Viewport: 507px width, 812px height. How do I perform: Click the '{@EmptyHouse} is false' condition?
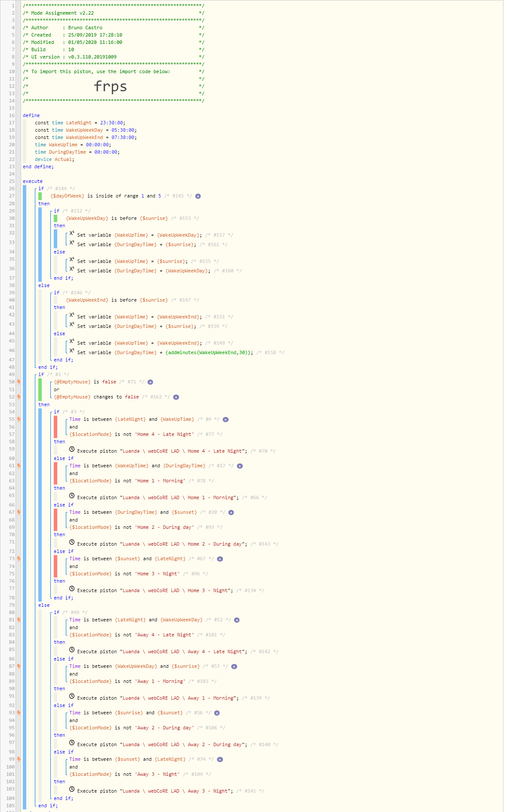click(85, 382)
